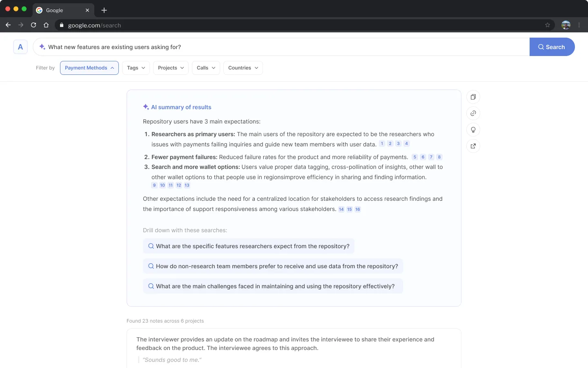Open the browser profile avatar
Screen dimensions: 588x368
(566, 25)
